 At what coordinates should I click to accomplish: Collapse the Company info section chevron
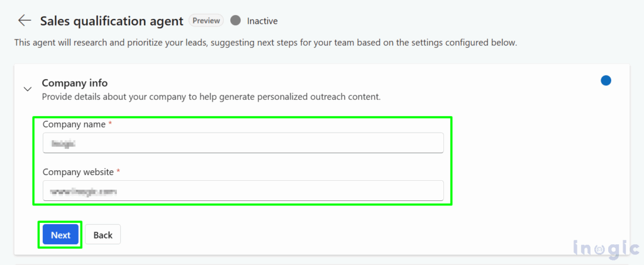point(27,89)
